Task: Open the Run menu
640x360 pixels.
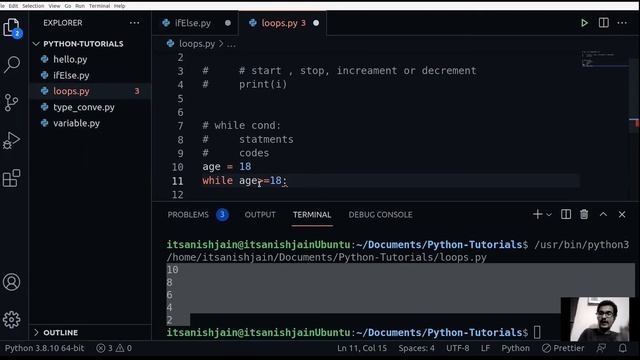Action: pos(80,6)
